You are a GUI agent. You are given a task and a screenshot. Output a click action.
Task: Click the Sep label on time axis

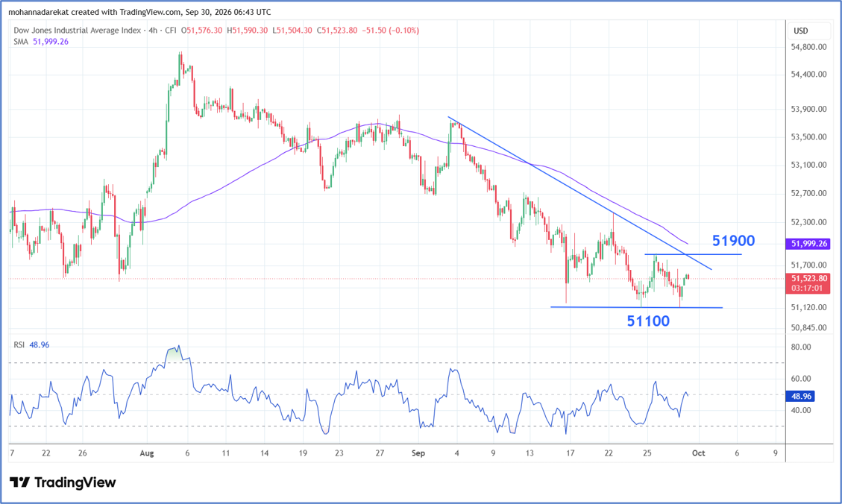click(x=418, y=453)
